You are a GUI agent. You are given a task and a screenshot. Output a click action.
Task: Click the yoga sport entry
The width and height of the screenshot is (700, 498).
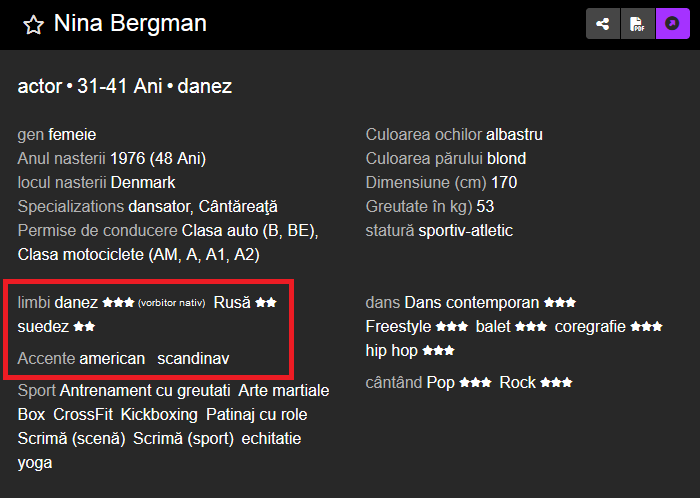coord(35,463)
